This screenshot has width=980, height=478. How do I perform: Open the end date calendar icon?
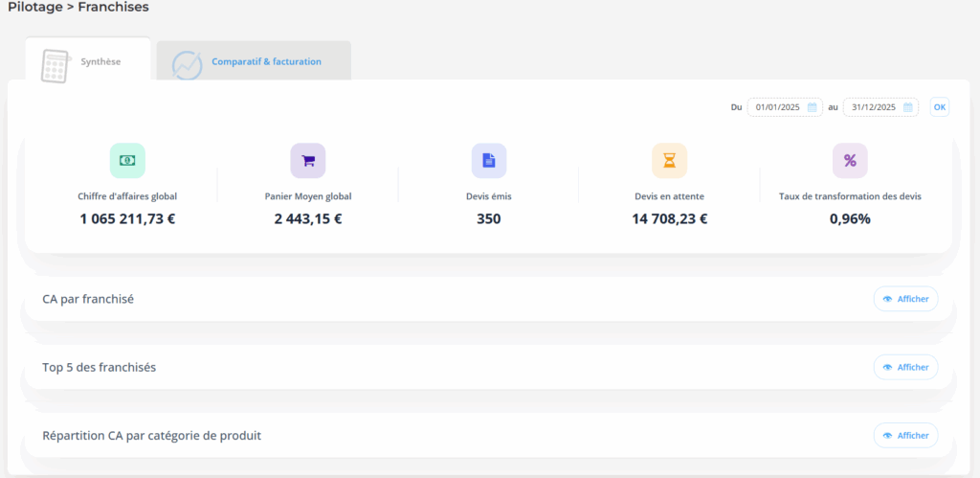(x=907, y=107)
